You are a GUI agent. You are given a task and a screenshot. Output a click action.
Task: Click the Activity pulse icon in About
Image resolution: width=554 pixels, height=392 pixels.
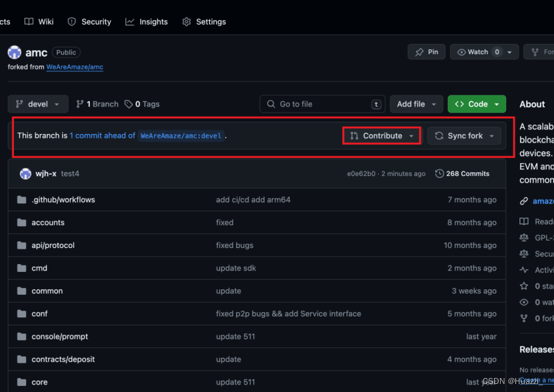click(x=524, y=270)
